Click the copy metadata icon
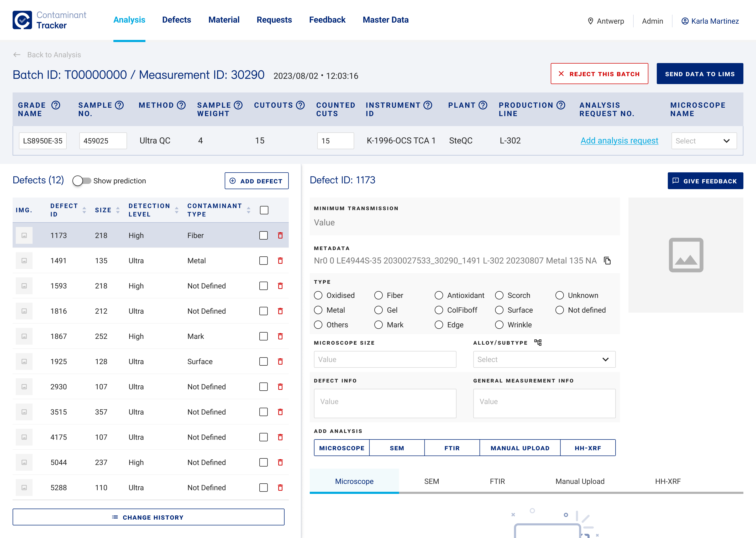This screenshot has height=538, width=756. pyautogui.click(x=607, y=261)
